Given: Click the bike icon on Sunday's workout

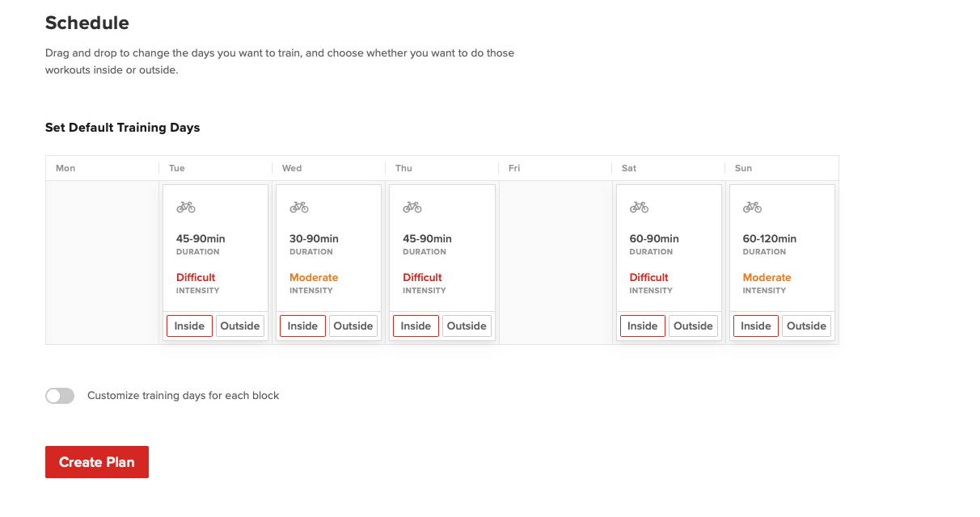Looking at the screenshot, I should [x=752, y=208].
